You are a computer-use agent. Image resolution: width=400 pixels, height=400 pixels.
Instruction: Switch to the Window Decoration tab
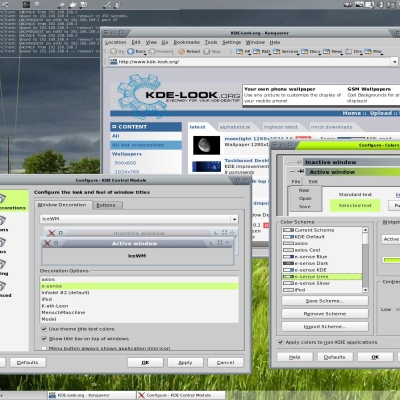[x=62, y=205]
